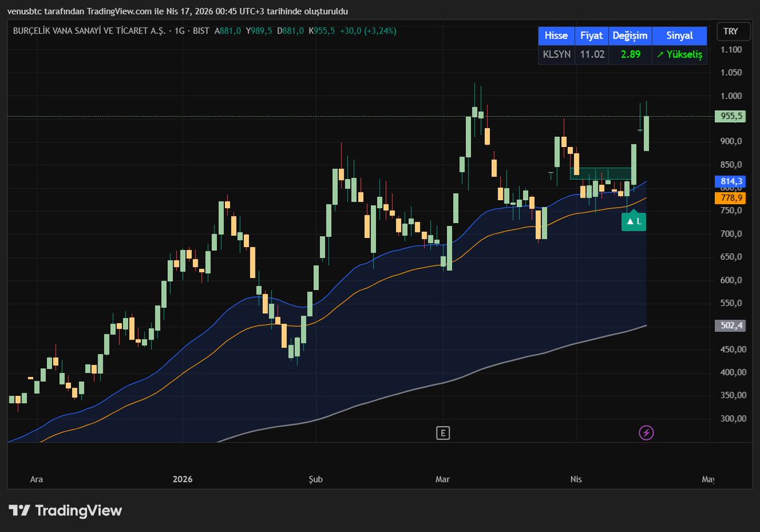The image size is (760, 532).
Task: Click the orange 778,9 moving average label
Action: coord(730,198)
